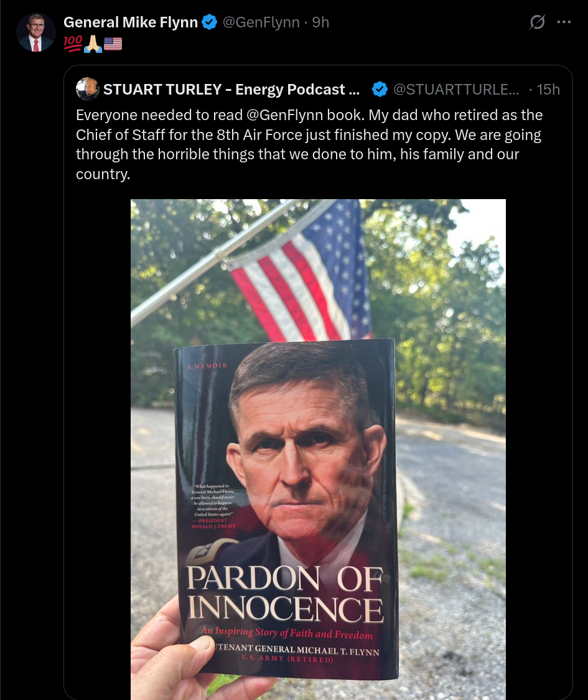Image resolution: width=588 pixels, height=700 pixels.
Task: Open the Pardon of Innocence book photo
Action: click(318, 449)
